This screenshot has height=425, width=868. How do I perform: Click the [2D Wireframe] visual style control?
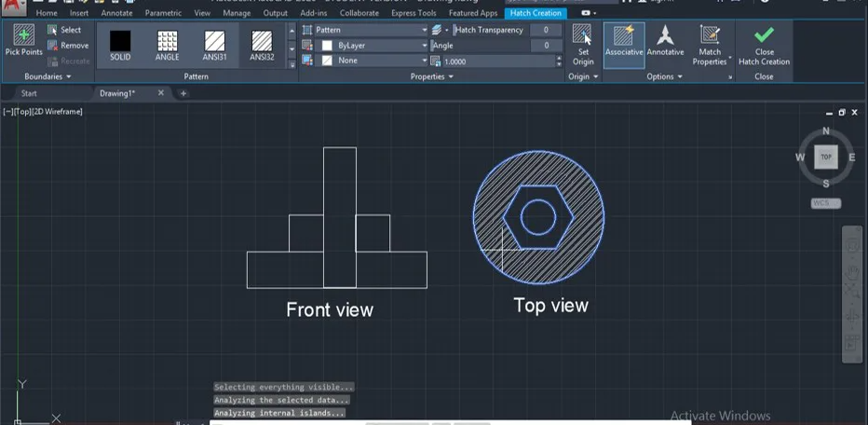coord(57,112)
